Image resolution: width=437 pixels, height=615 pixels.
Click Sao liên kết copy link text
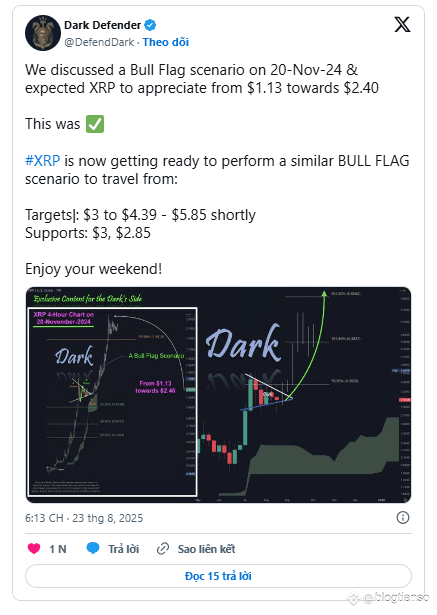[x=206, y=549]
